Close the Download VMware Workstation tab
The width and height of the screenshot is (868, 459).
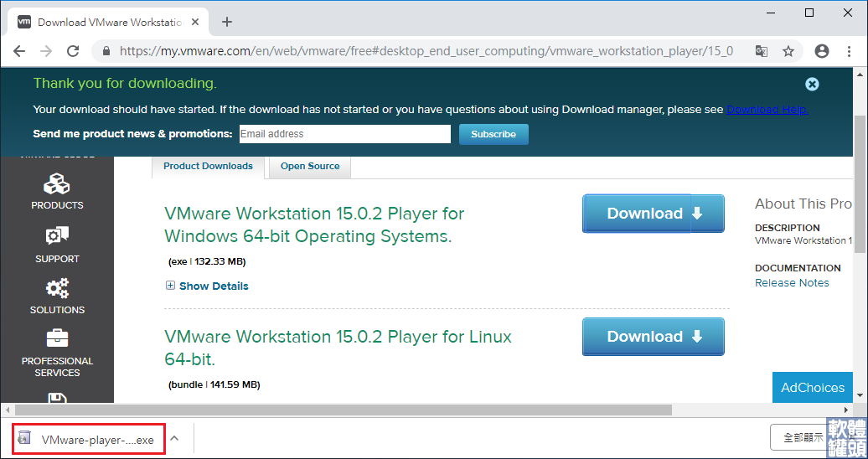pos(195,22)
